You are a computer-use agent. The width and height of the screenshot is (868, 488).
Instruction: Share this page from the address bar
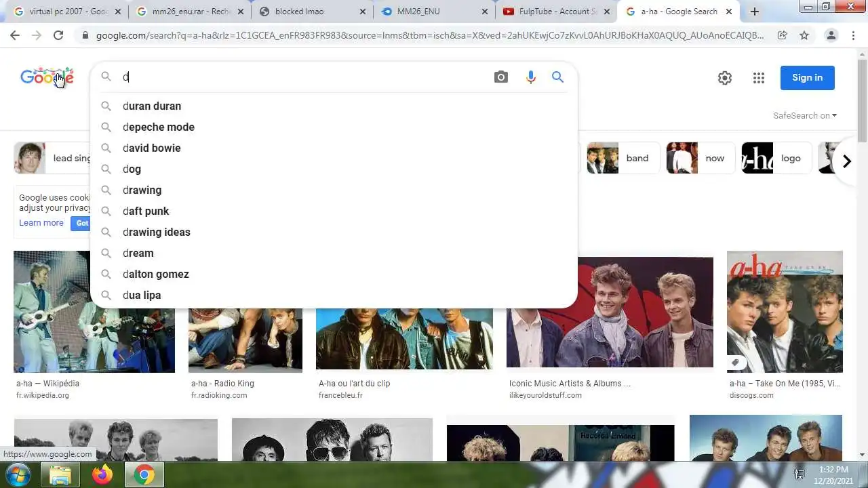click(x=782, y=35)
